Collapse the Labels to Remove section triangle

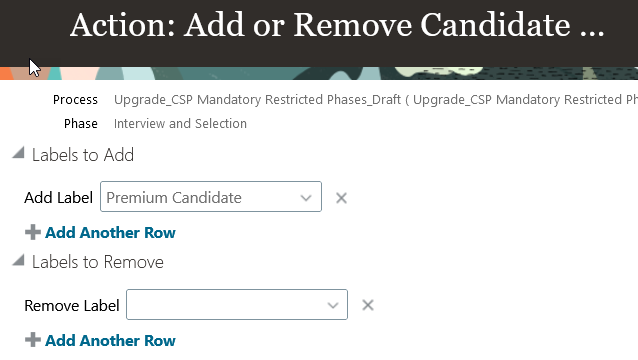tap(18, 260)
